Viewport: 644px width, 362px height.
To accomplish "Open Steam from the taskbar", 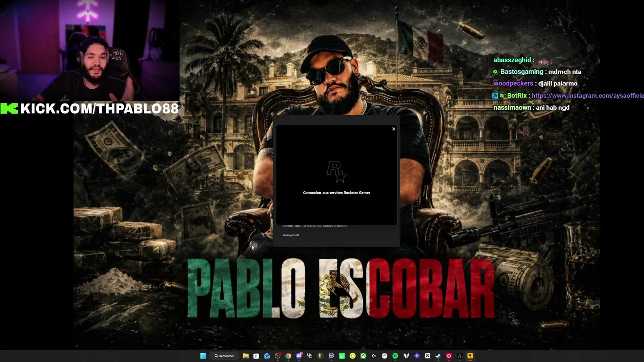I will pos(438,356).
